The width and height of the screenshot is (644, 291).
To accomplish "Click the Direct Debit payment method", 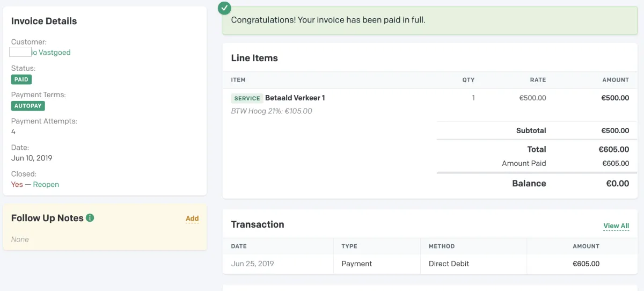I will tap(449, 264).
